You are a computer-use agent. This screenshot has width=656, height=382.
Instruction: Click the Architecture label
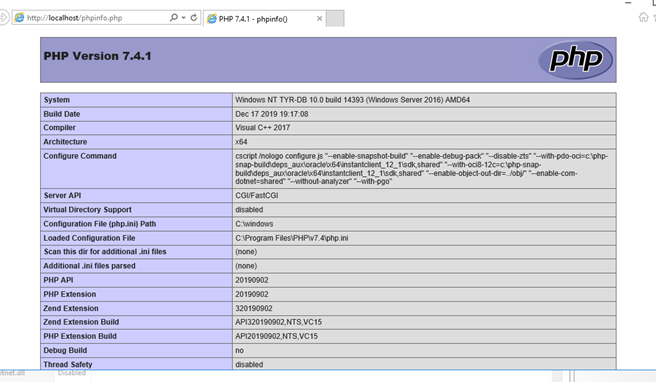(65, 142)
